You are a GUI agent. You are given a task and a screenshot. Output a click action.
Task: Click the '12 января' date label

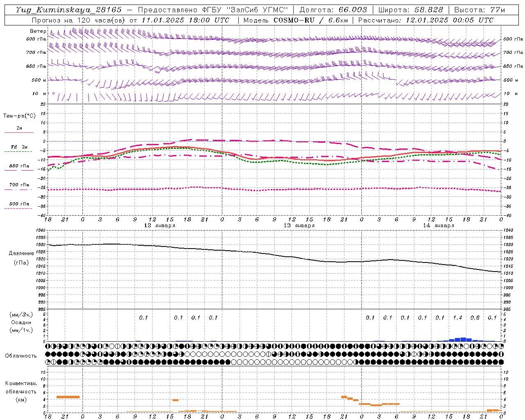point(160,226)
